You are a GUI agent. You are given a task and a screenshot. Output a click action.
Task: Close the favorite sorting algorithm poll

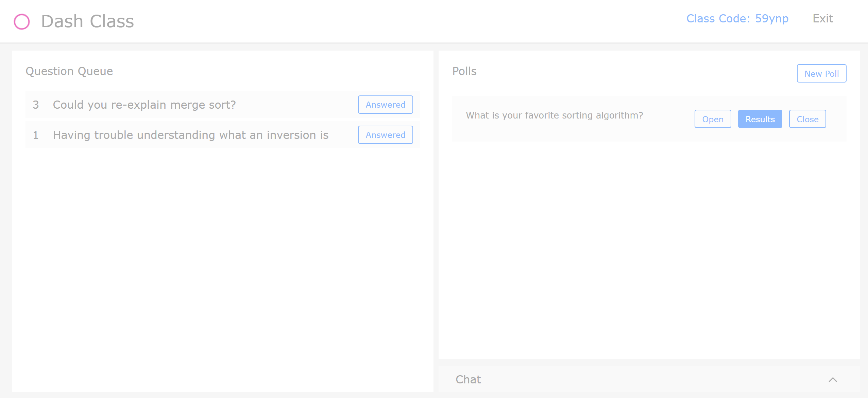click(x=807, y=119)
